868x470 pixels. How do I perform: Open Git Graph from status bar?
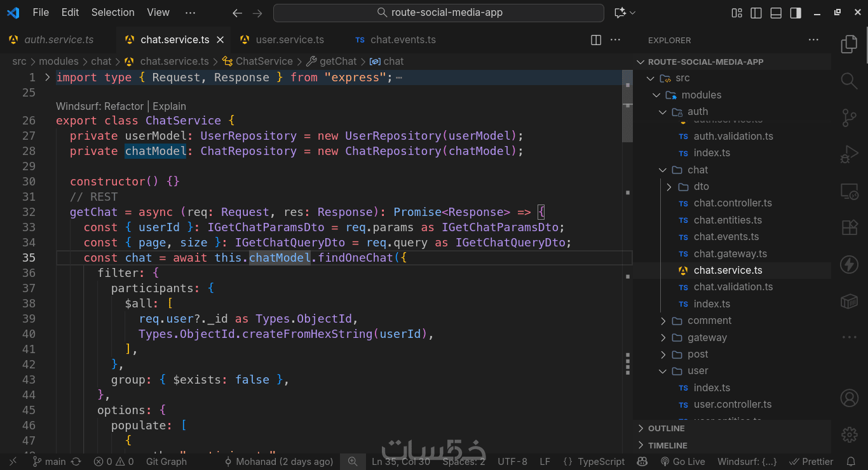pyautogui.click(x=166, y=462)
